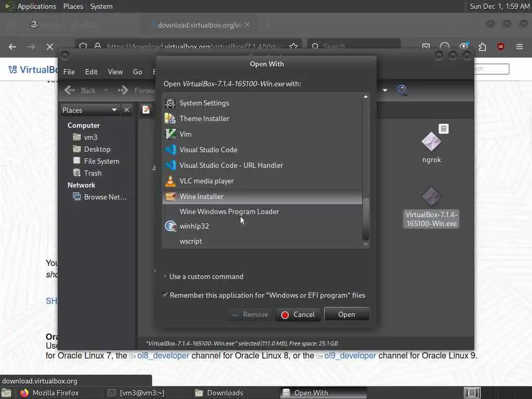532x399 pixels.
Task: Stop page loading in Firefox
Action: click(x=50, y=47)
